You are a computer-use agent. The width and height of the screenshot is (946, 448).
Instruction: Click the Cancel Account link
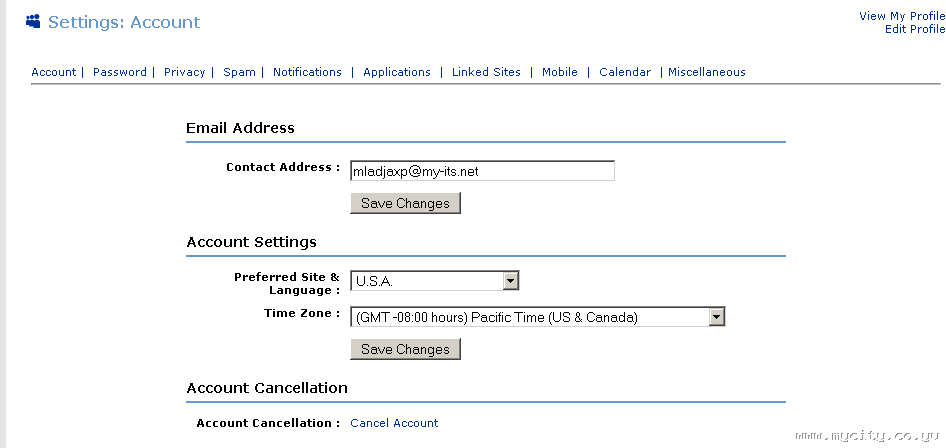coord(394,423)
